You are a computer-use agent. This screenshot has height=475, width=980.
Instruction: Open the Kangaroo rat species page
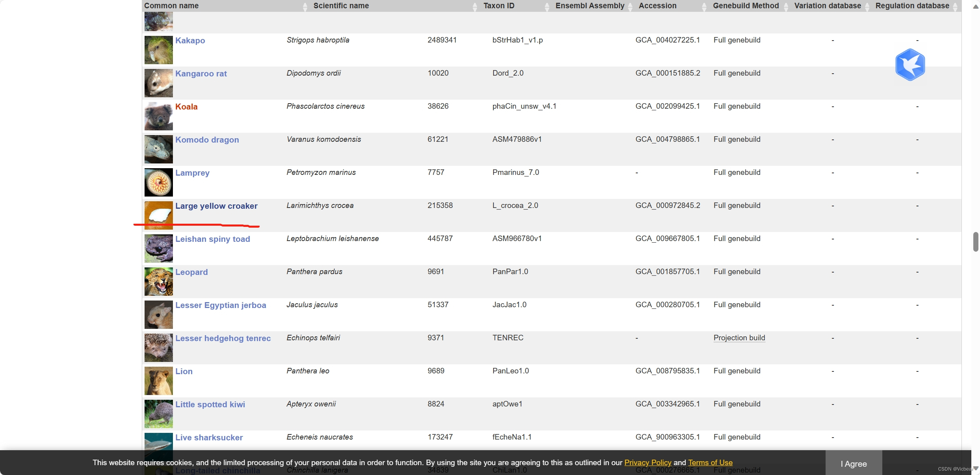(x=201, y=74)
